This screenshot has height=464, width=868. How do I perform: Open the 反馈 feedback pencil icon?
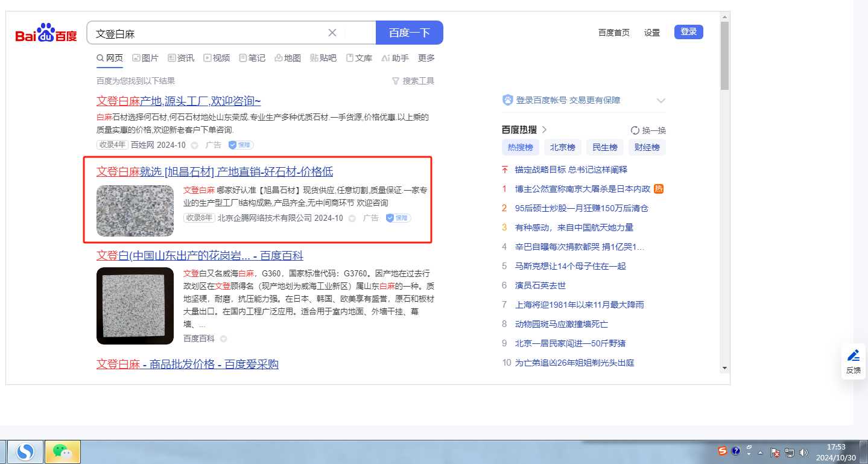coord(853,355)
